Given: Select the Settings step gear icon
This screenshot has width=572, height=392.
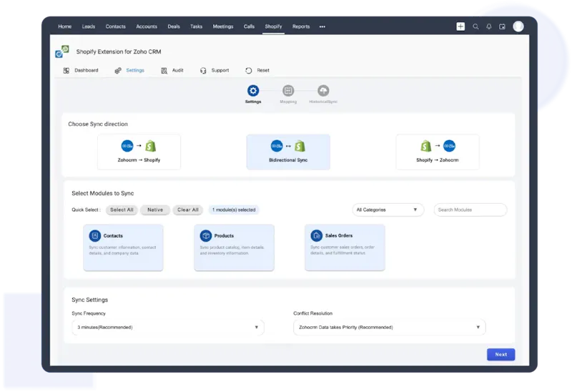Looking at the screenshot, I should [253, 91].
